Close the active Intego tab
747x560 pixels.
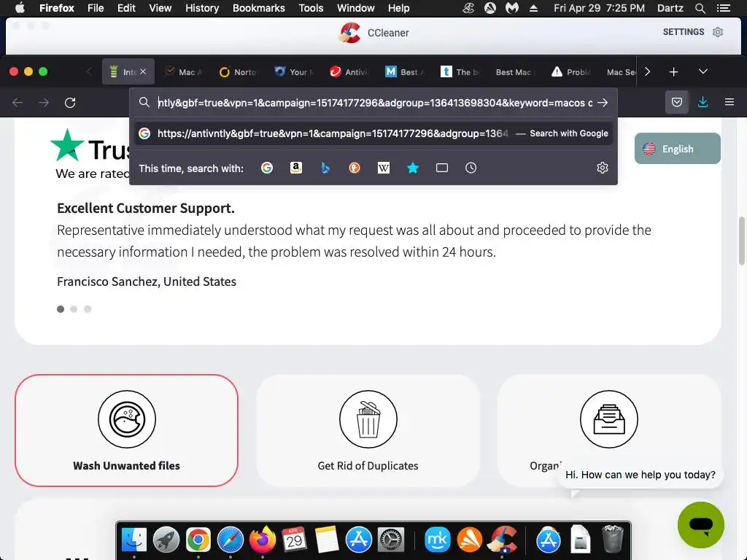pyautogui.click(x=143, y=72)
